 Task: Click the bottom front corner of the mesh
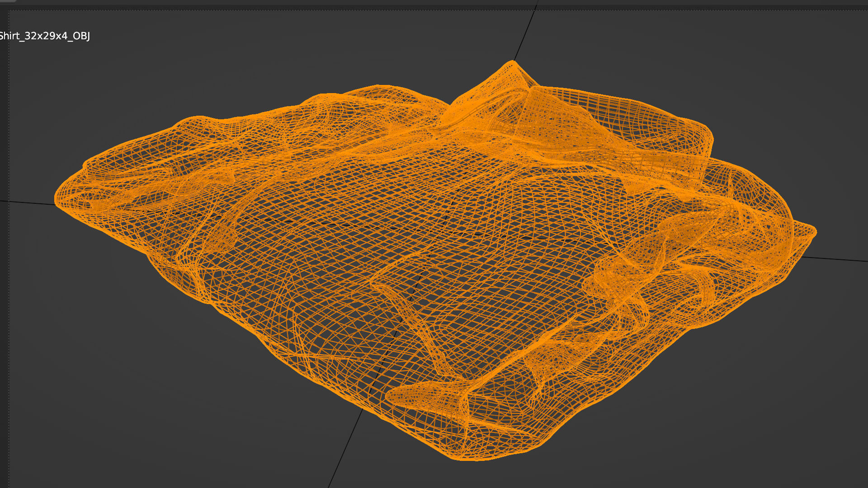[x=470, y=456]
